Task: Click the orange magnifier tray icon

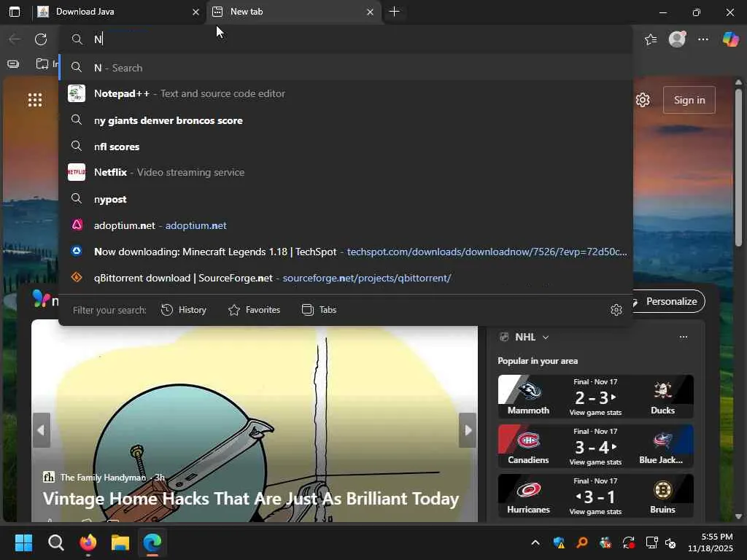Action: pos(581,542)
